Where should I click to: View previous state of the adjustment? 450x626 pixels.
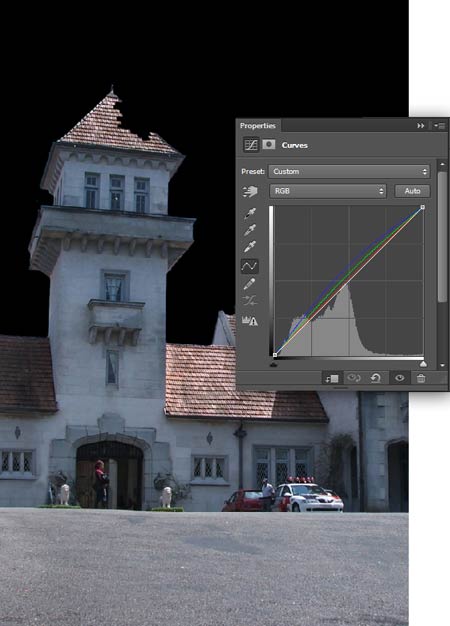point(354,378)
